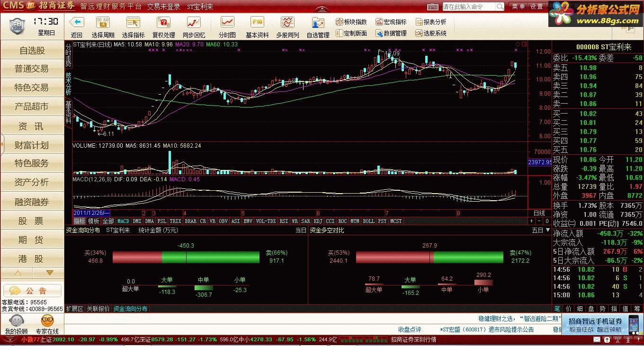Click the keyboard icon beside command box
The height and width of the screenshot is (346, 644).
(x=433, y=7)
